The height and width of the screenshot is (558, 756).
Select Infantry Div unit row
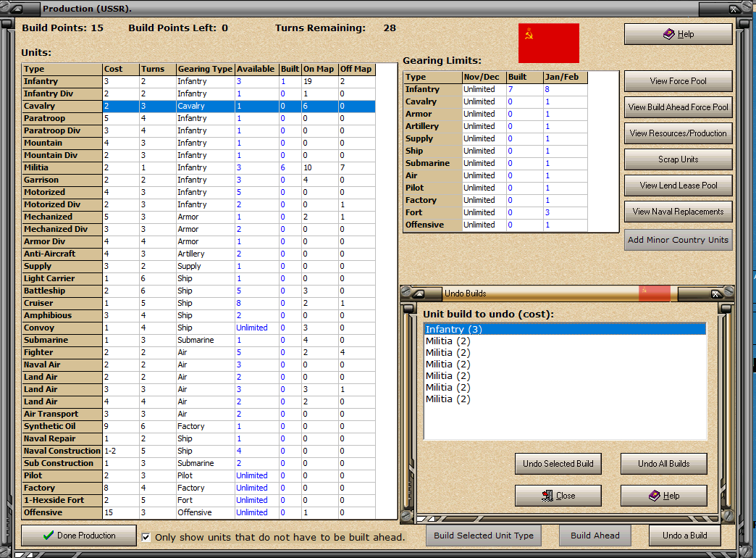[198, 93]
